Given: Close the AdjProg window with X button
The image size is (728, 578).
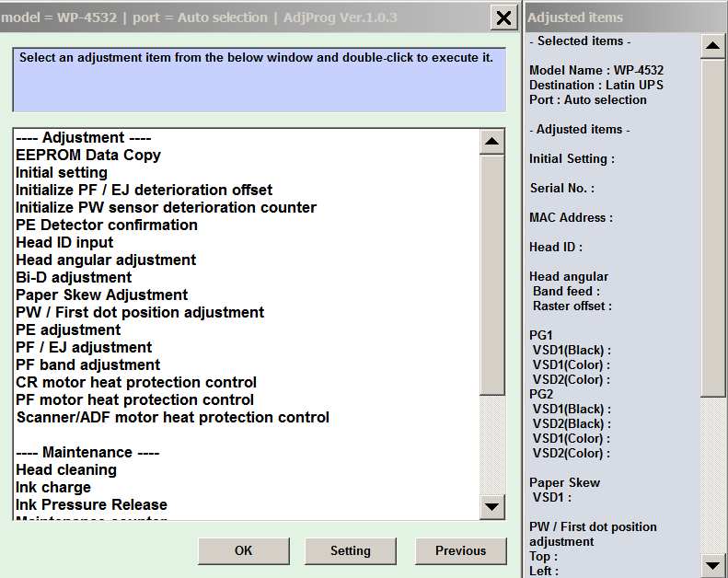Looking at the screenshot, I should point(503,18).
